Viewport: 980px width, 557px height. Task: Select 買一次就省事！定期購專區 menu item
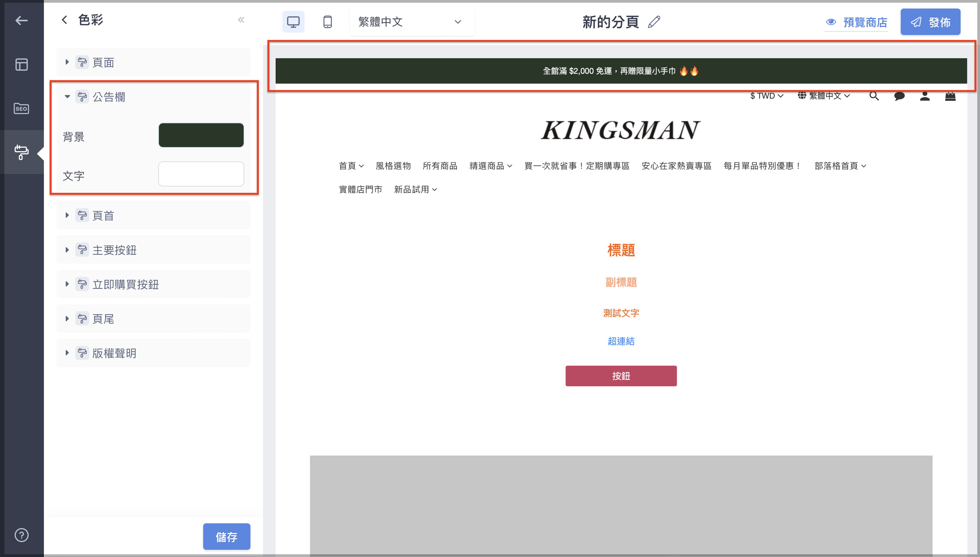tap(577, 166)
